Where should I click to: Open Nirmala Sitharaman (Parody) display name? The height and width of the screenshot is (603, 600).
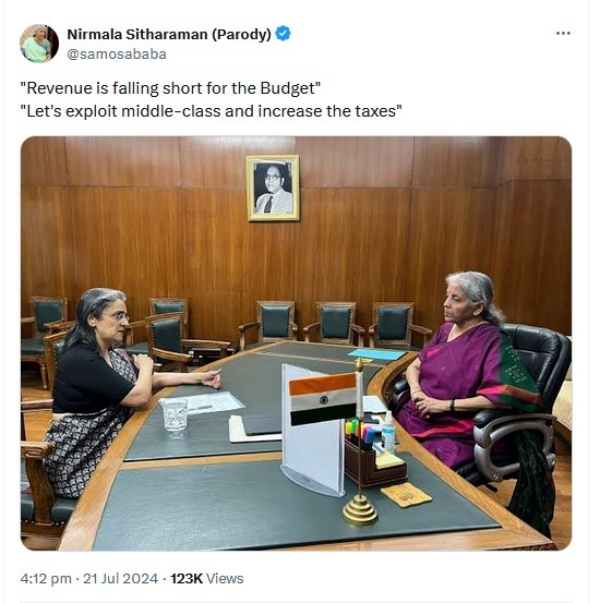[169, 34]
